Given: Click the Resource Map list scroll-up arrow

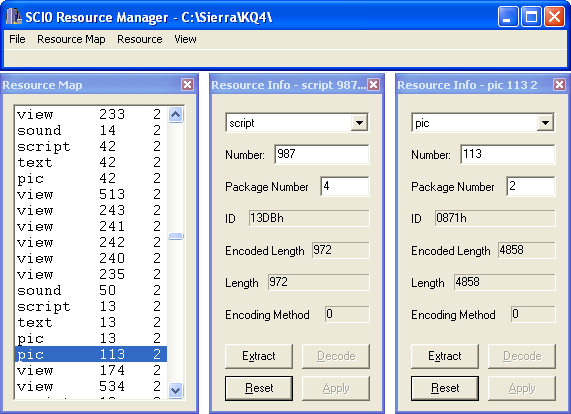Looking at the screenshot, I should (x=176, y=115).
